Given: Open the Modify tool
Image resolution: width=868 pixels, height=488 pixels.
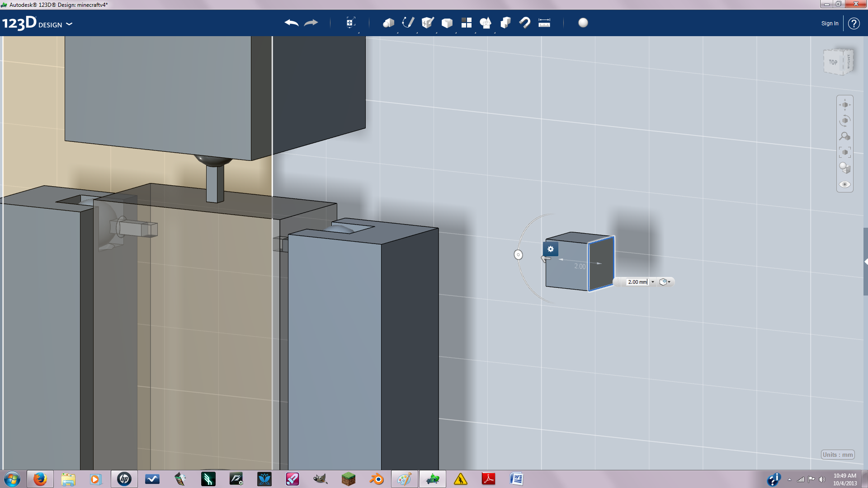Looking at the screenshot, I should [x=447, y=23].
